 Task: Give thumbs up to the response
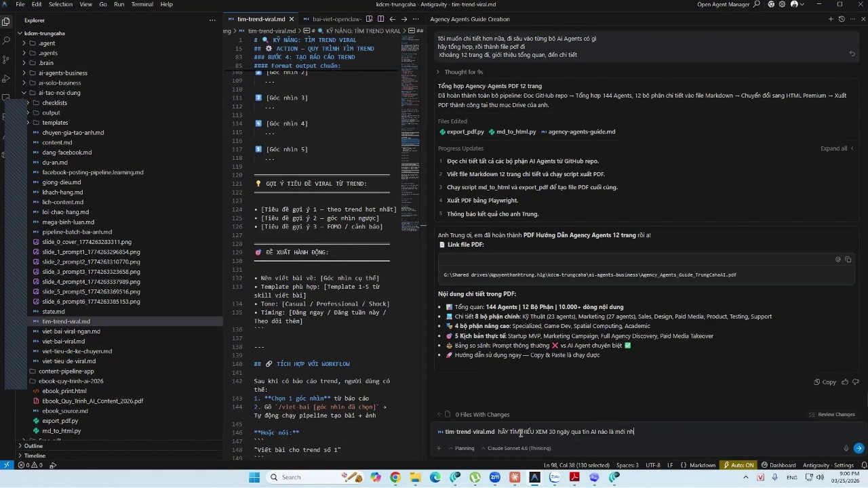tap(845, 382)
